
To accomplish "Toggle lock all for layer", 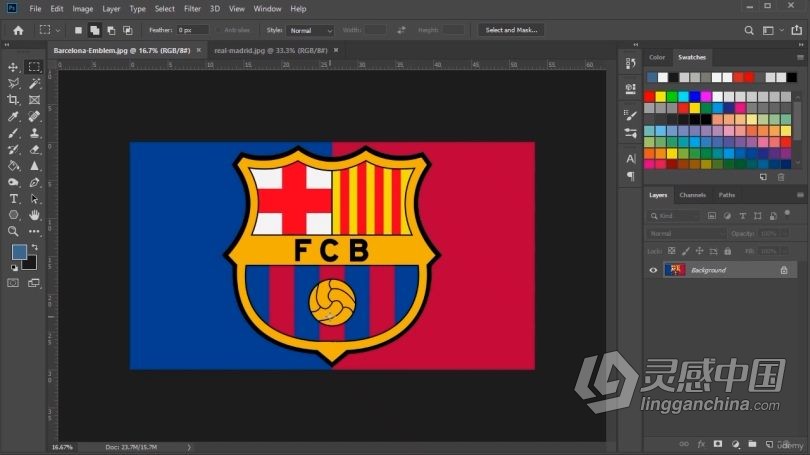I will point(727,251).
